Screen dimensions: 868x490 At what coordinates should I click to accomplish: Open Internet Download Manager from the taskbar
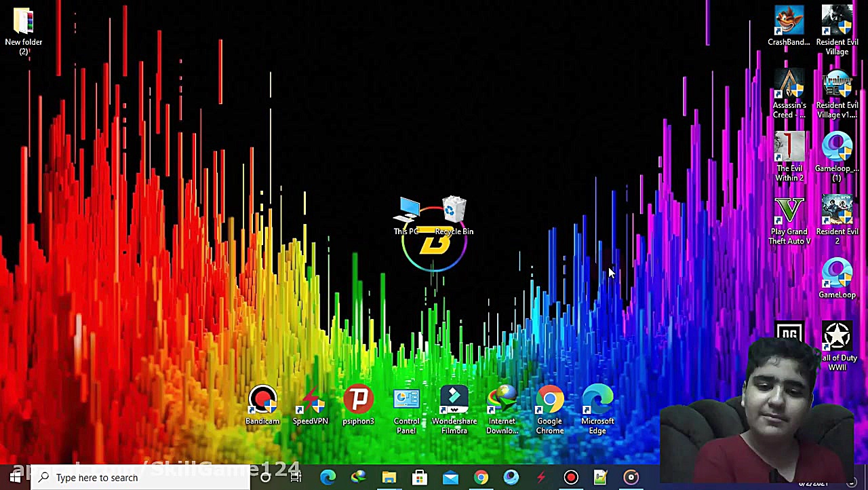pos(358,478)
